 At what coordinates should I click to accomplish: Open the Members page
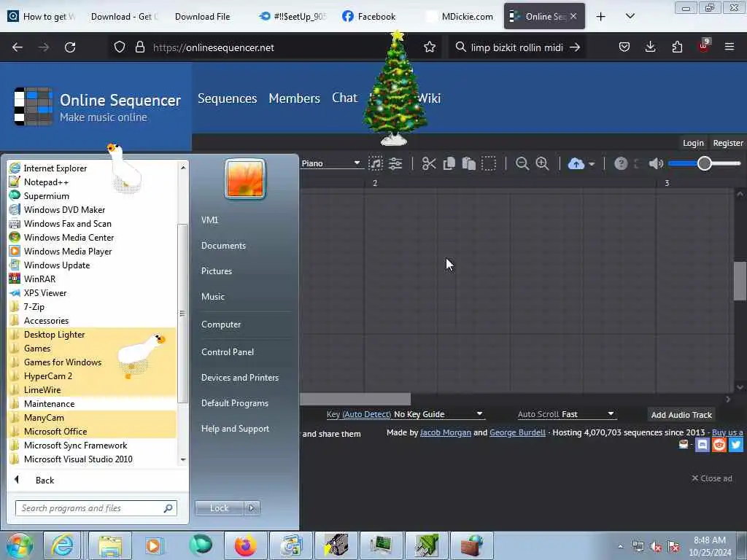(295, 98)
